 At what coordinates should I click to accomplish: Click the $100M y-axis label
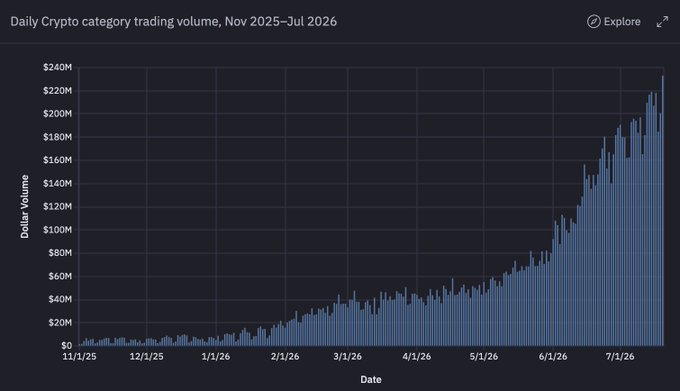[x=58, y=230]
